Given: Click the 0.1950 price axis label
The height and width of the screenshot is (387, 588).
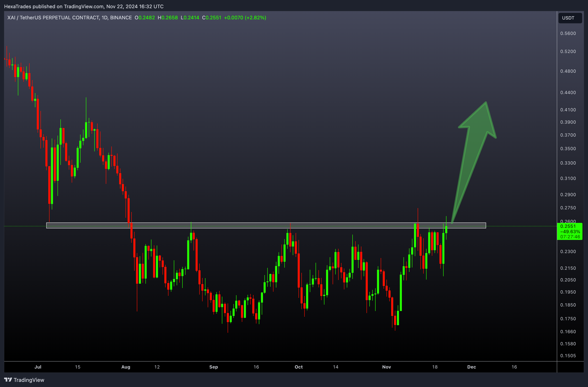Looking at the screenshot, I should point(568,292).
